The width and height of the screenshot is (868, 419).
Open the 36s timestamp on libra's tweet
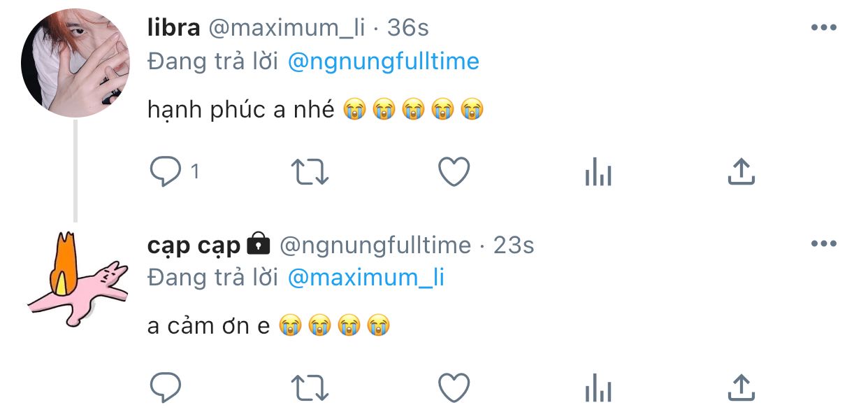click(x=408, y=28)
